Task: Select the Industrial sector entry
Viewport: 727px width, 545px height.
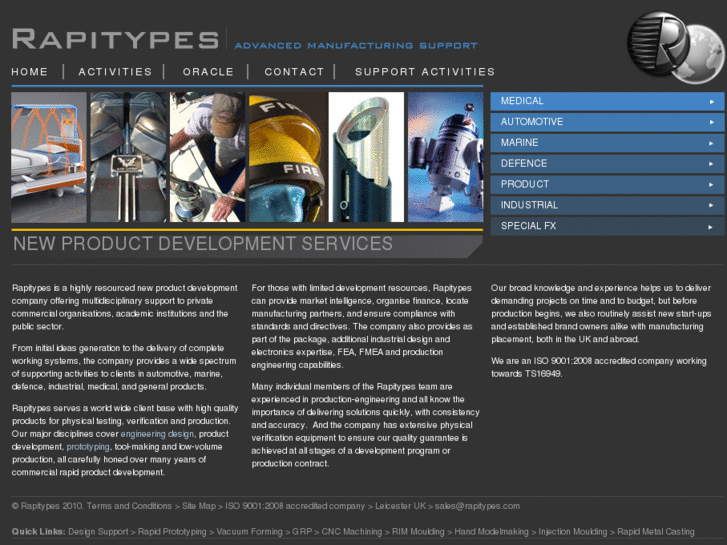Action: click(607, 205)
